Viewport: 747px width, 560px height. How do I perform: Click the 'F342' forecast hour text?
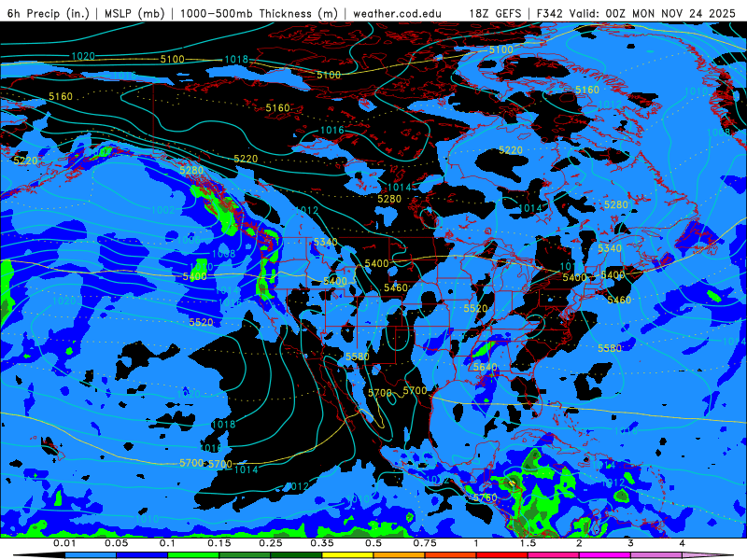pos(549,13)
